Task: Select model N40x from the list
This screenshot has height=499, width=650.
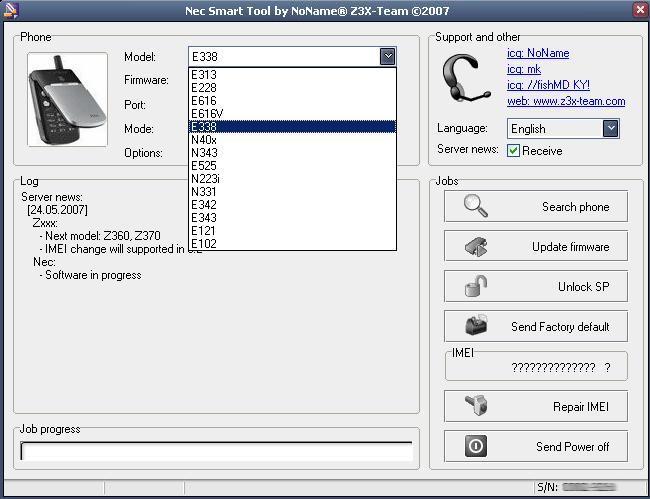Action: point(292,140)
